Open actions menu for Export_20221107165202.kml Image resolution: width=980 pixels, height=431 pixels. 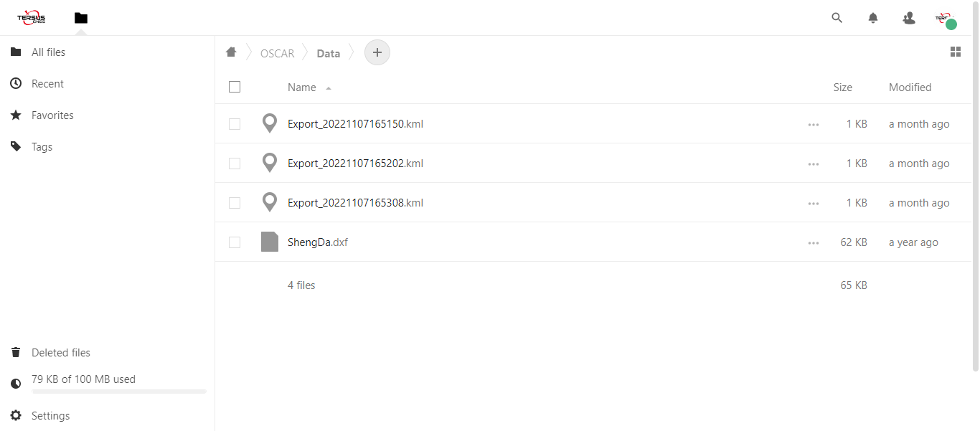coord(813,164)
